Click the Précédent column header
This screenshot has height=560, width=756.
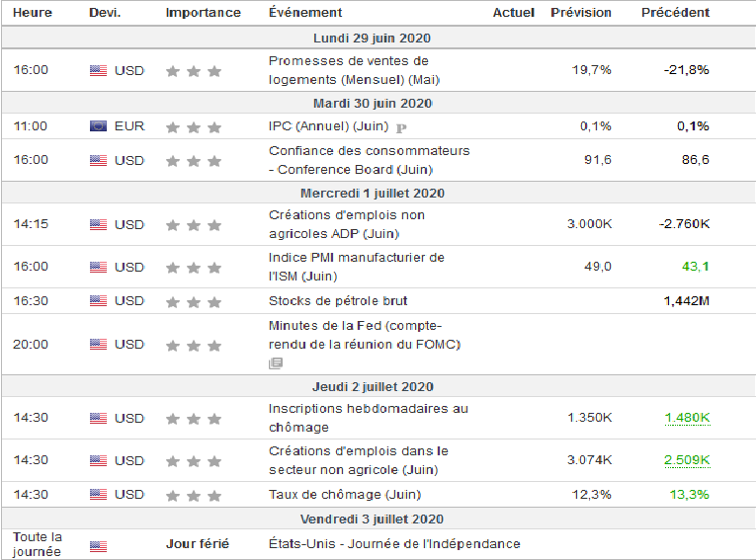[x=674, y=13]
